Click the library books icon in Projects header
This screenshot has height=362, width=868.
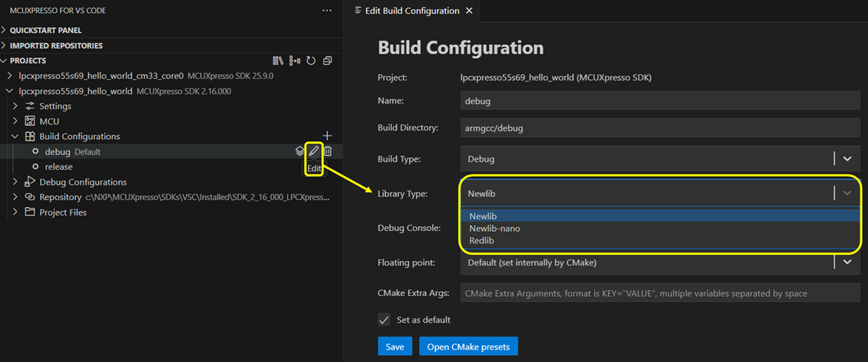[x=279, y=61]
